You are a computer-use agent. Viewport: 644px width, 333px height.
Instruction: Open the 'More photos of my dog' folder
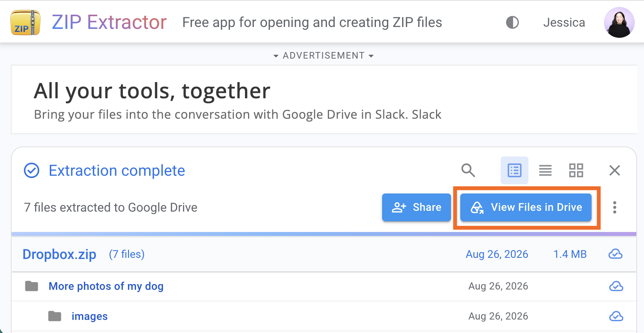pyautogui.click(x=106, y=286)
